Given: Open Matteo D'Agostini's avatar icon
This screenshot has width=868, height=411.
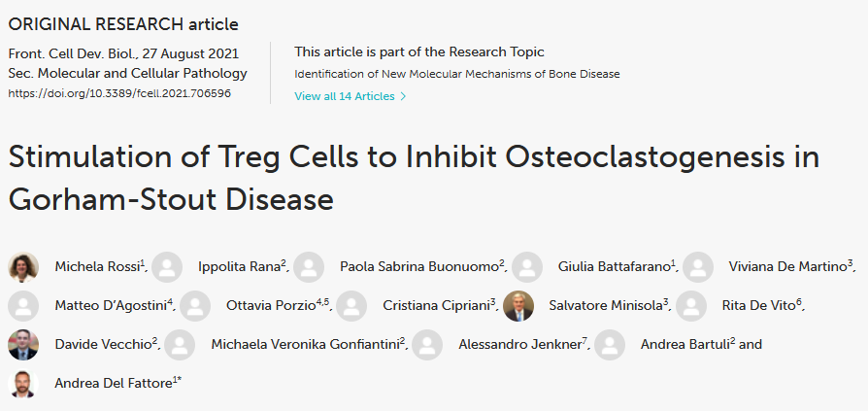Looking at the screenshot, I should click(23, 306).
